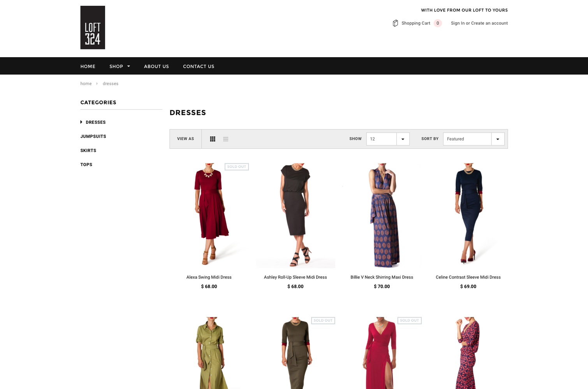Click the arrow beside Dresses category
Screen dimensions: 588x389
(x=81, y=122)
